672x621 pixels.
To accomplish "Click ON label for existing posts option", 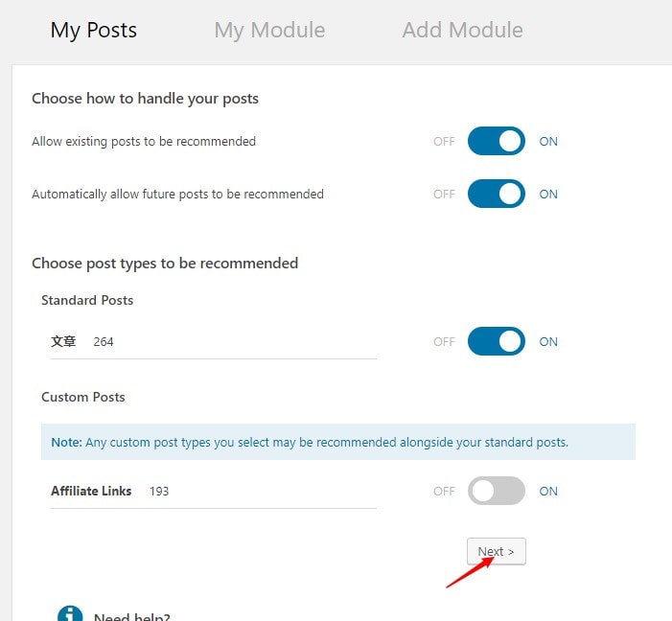I will [548, 142].
